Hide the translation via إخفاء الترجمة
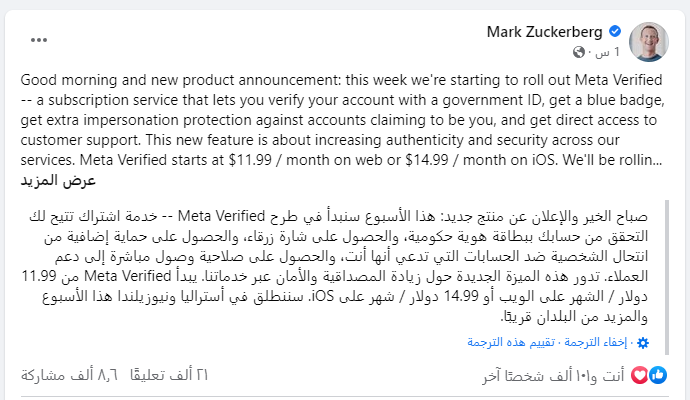690x400 pixels. point(604,342)
